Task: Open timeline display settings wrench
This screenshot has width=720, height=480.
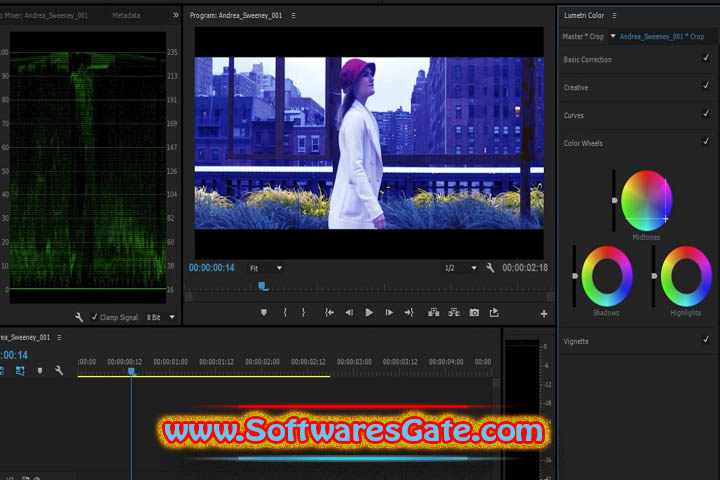Action: coord(59,370)
